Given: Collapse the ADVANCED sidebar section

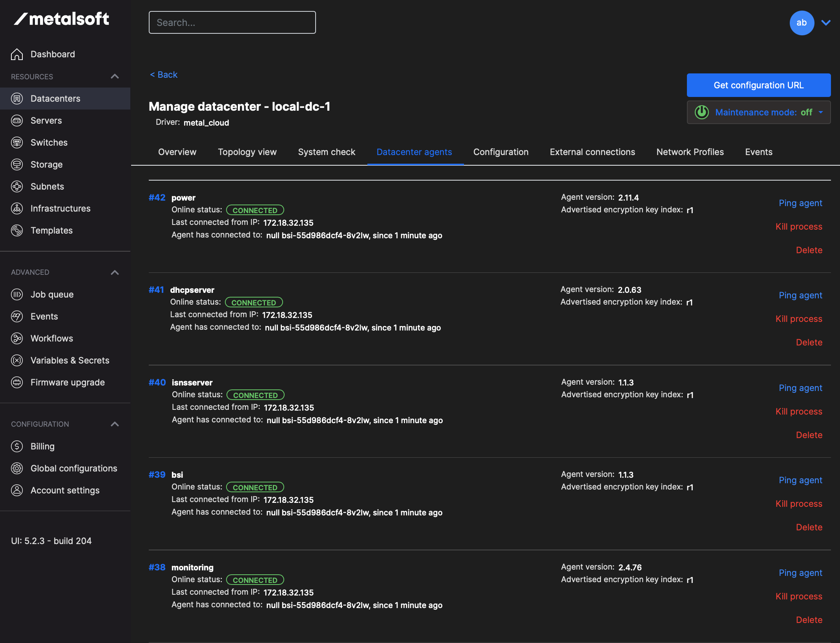Looking at the screenshot, I should 115,272.
